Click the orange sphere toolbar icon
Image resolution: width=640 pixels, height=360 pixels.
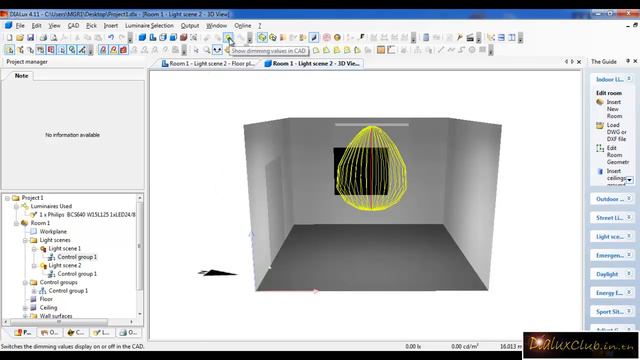click(x=337, y=38)
